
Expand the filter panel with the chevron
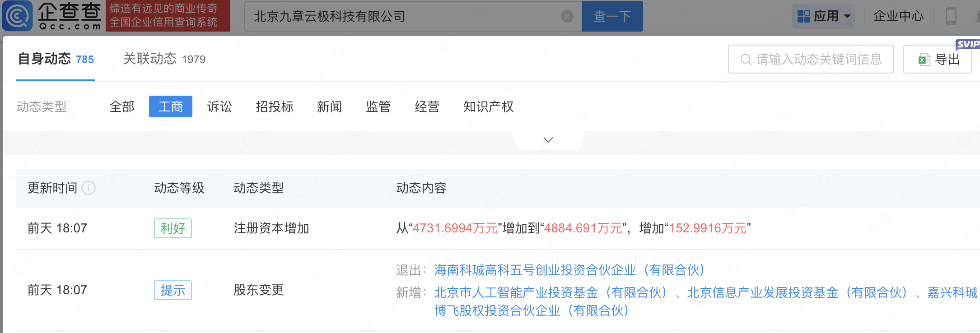coord(548,140)
